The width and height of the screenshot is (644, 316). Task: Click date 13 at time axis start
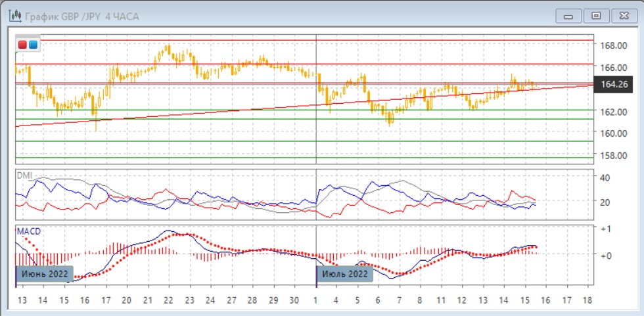pos(21,300)
